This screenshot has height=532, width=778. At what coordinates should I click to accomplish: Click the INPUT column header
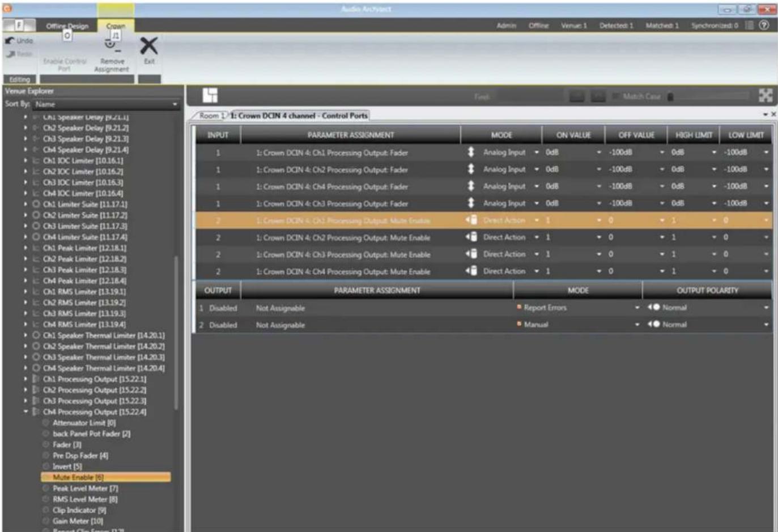point(218,135)
